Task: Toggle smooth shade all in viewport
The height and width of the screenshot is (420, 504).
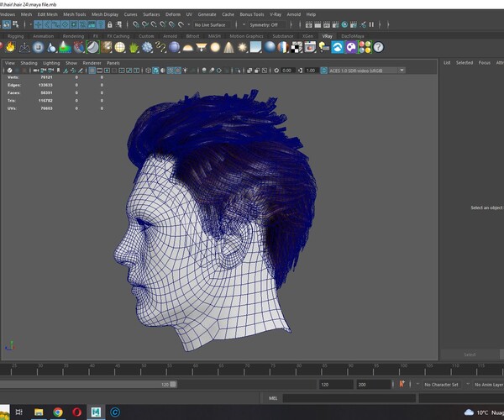Action: point(155,71)
